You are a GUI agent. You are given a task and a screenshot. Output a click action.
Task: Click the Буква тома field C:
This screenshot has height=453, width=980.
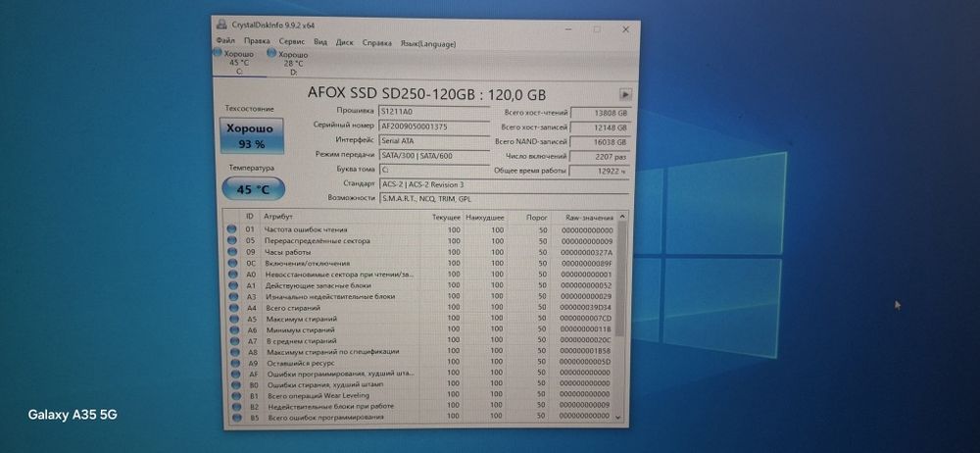434,170
